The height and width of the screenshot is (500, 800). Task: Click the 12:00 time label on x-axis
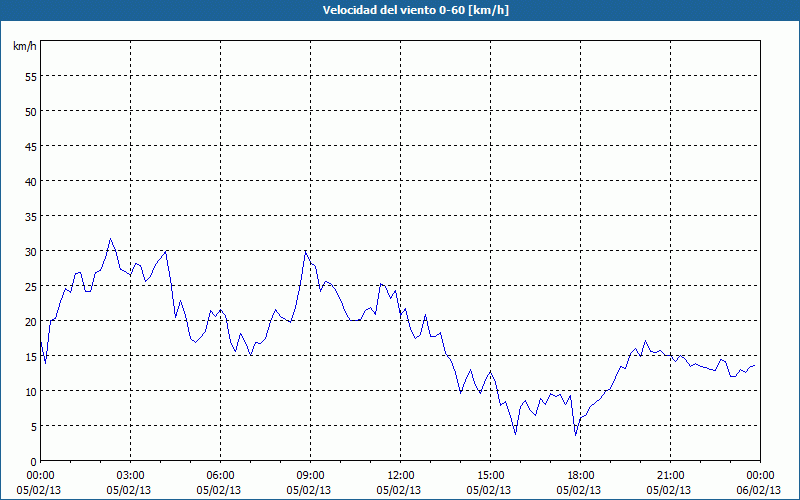pos(401,476)
